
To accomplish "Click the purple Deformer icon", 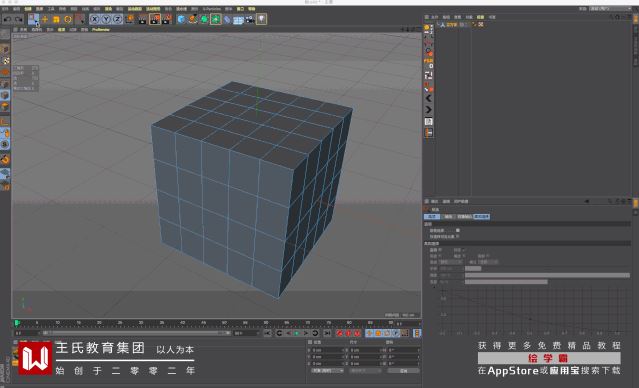I will 227,19.
